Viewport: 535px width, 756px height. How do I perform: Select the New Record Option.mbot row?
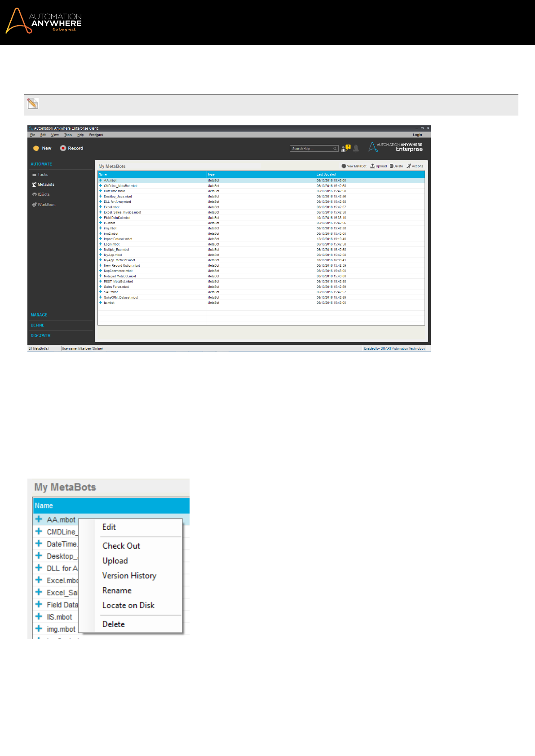coord(261,265)
